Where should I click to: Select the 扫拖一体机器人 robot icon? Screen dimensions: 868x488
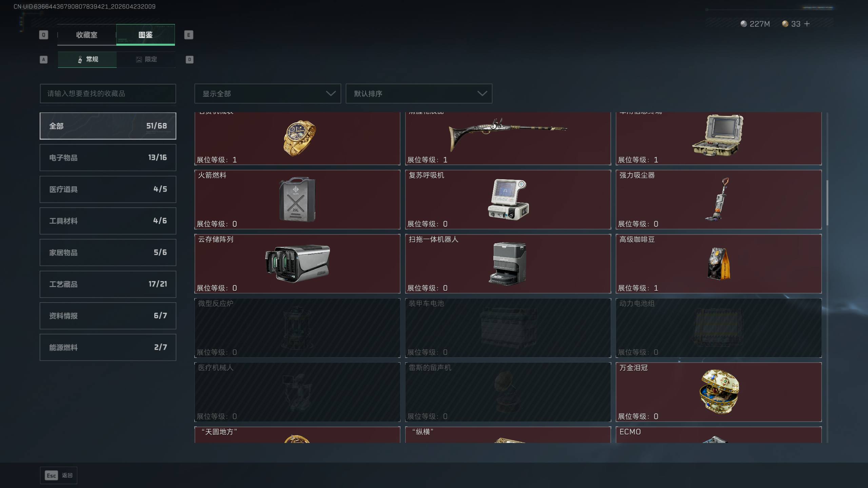pos(508,264)
